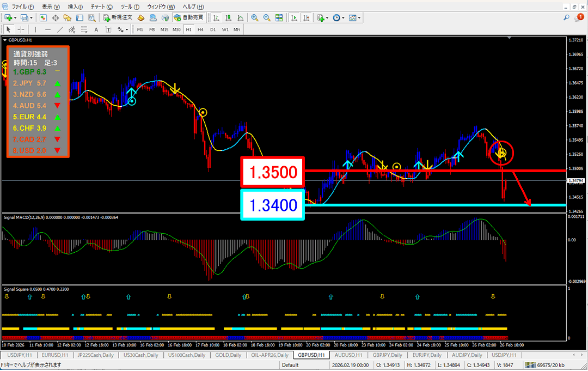Click the 新規注文 new order button
This screenshot has width=588, height=371.
click(x=118, y=17)
